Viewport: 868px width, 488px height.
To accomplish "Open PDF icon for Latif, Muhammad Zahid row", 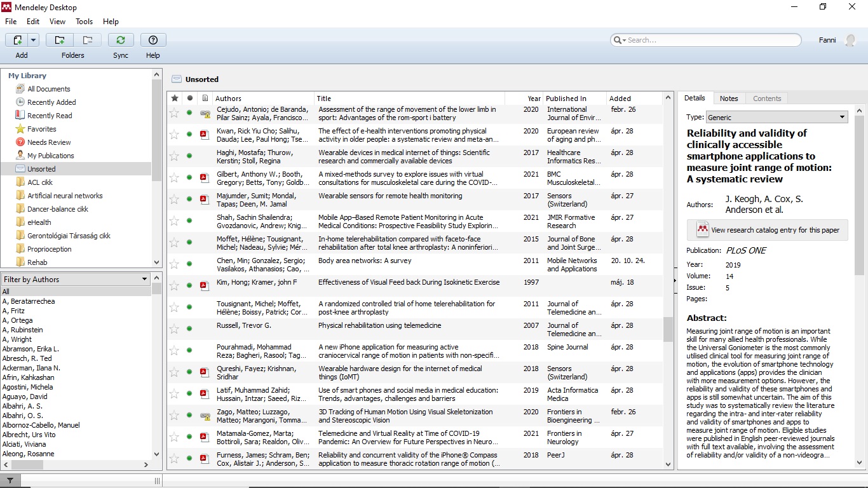I will tap(205, 394).
